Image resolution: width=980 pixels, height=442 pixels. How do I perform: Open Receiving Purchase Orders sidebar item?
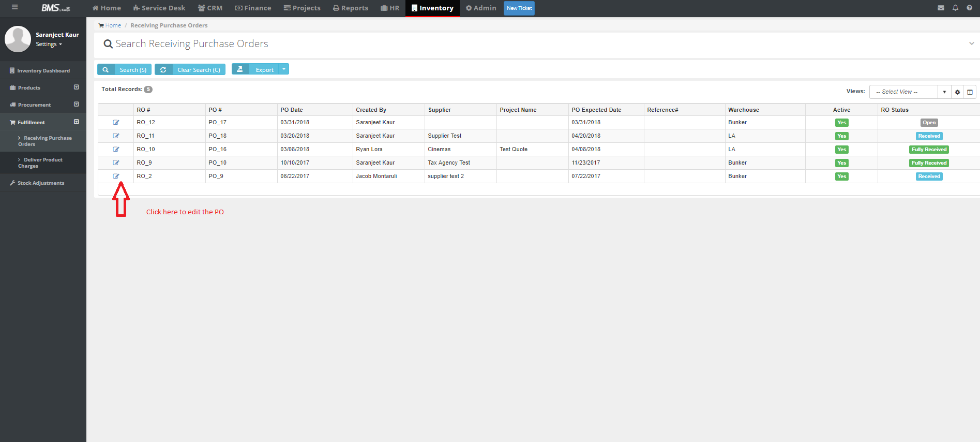point(43,141)
